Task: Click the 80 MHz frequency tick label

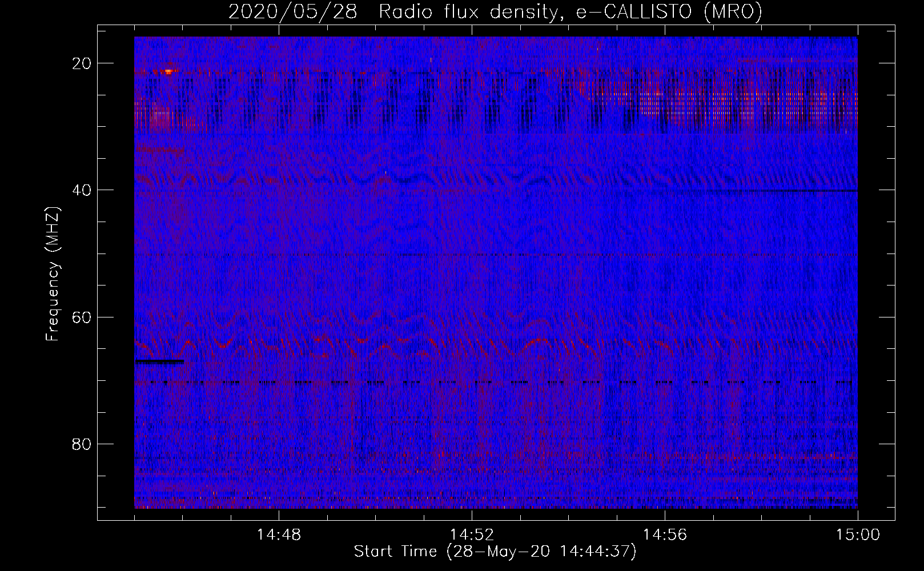Action: click(x=82, y=444)
